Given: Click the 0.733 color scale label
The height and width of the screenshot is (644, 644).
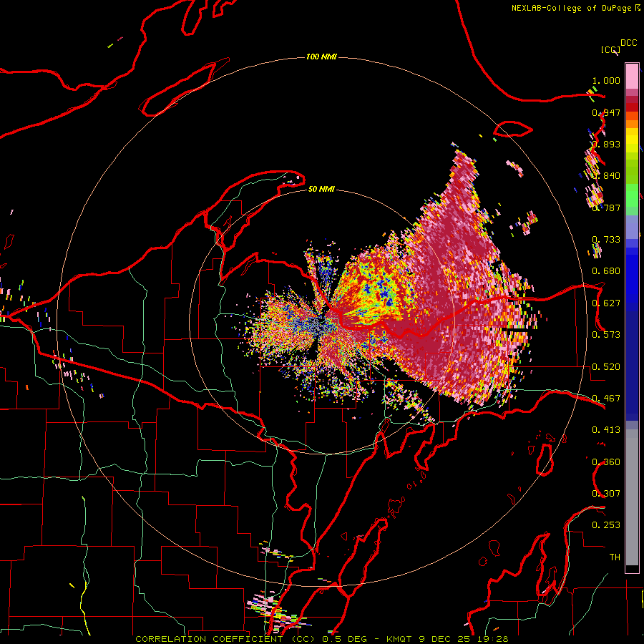Looking at the screenshot, I should pos(606,240).
